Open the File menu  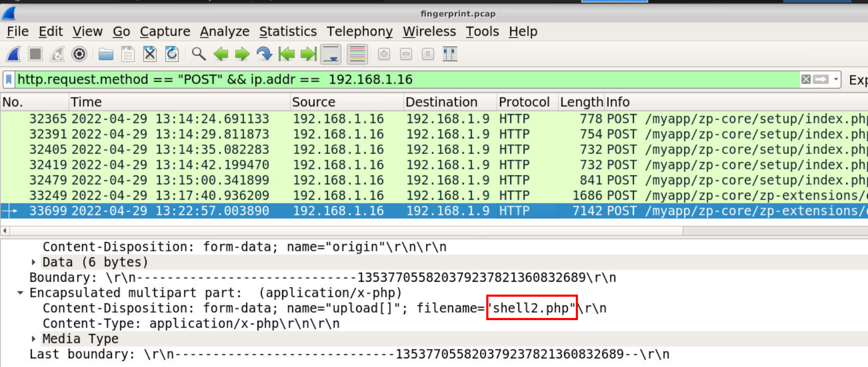point(18,31)
